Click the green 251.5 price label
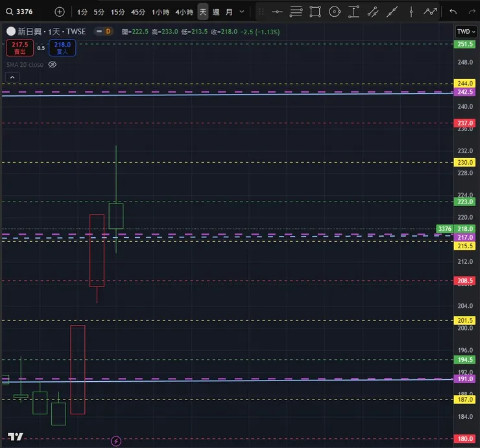Screen dimensions: 480x448 464,44
